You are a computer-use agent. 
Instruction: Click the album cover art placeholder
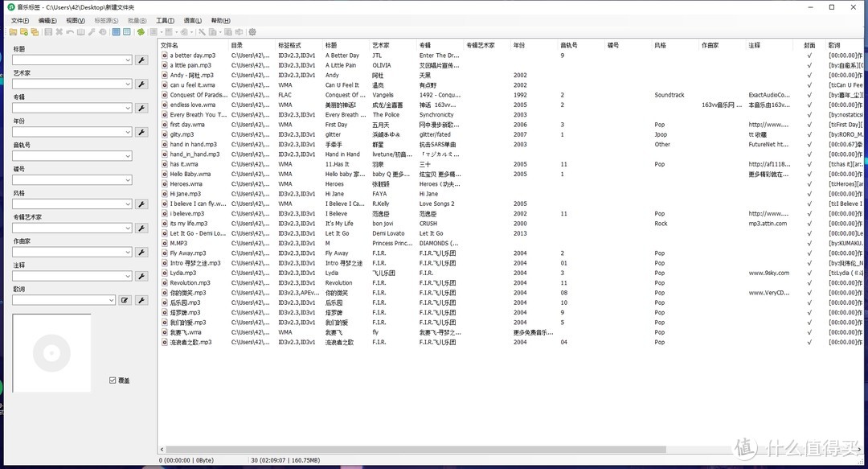pos(51,352)
